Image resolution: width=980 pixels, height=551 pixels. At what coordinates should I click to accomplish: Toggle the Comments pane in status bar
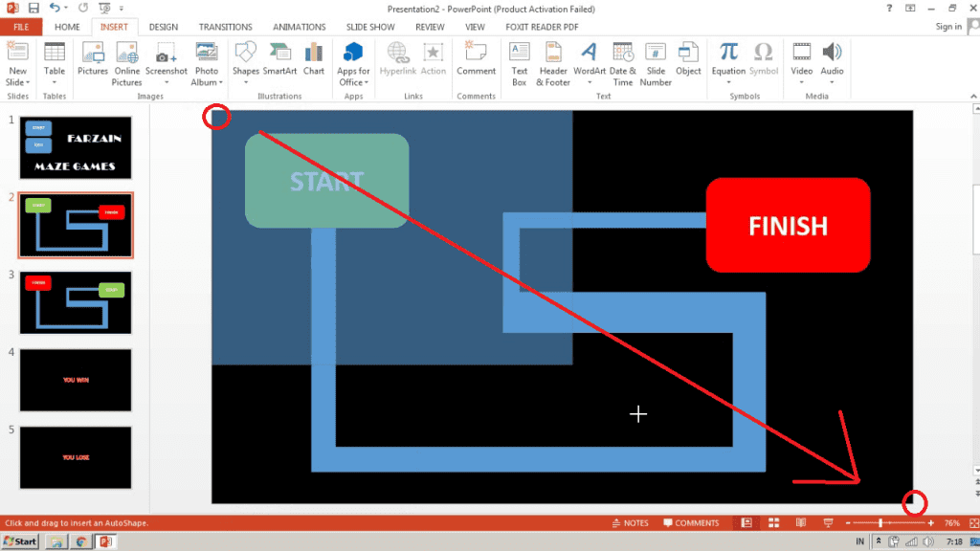(x=689, y=523)
